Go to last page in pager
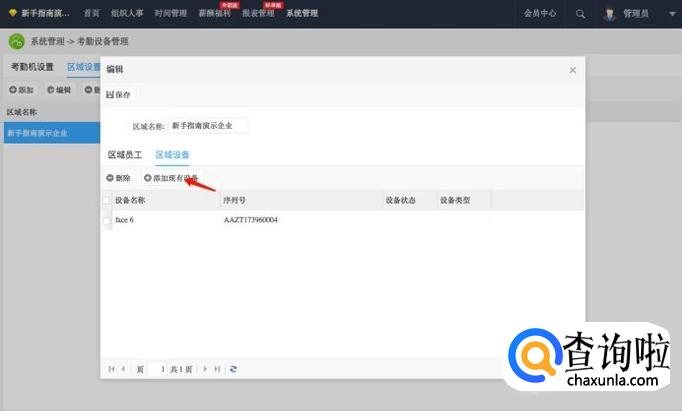 [x=217, y=369]
